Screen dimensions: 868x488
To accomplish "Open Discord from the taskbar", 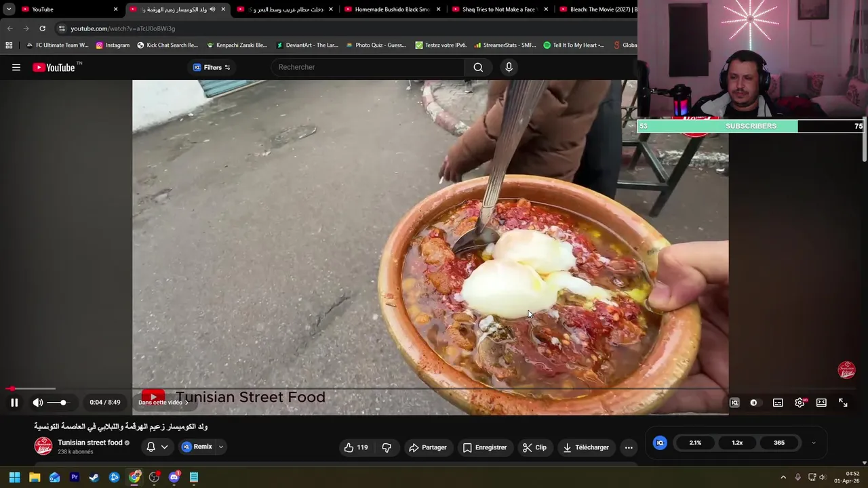I will point(174,477).
